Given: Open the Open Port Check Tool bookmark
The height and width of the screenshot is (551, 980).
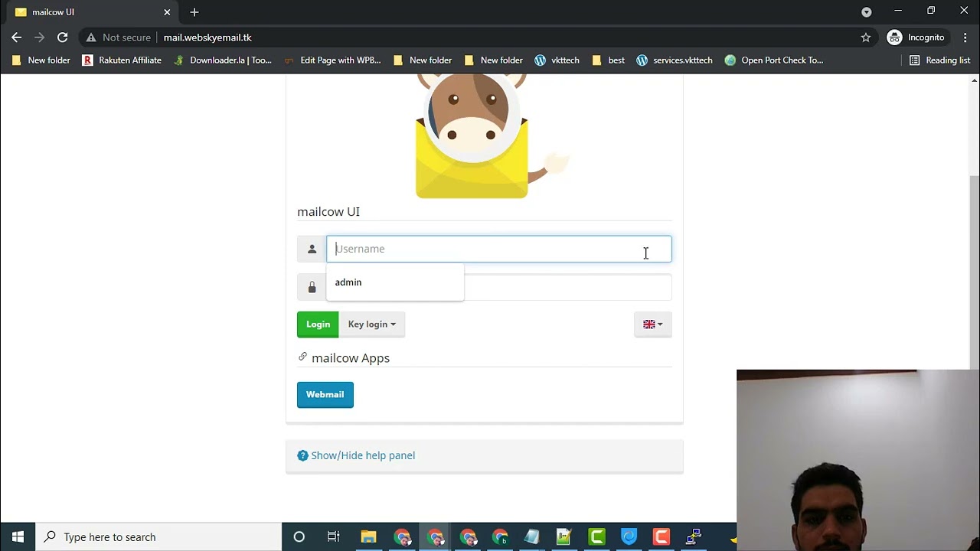Looking at the screenshot, I should 774,60.
